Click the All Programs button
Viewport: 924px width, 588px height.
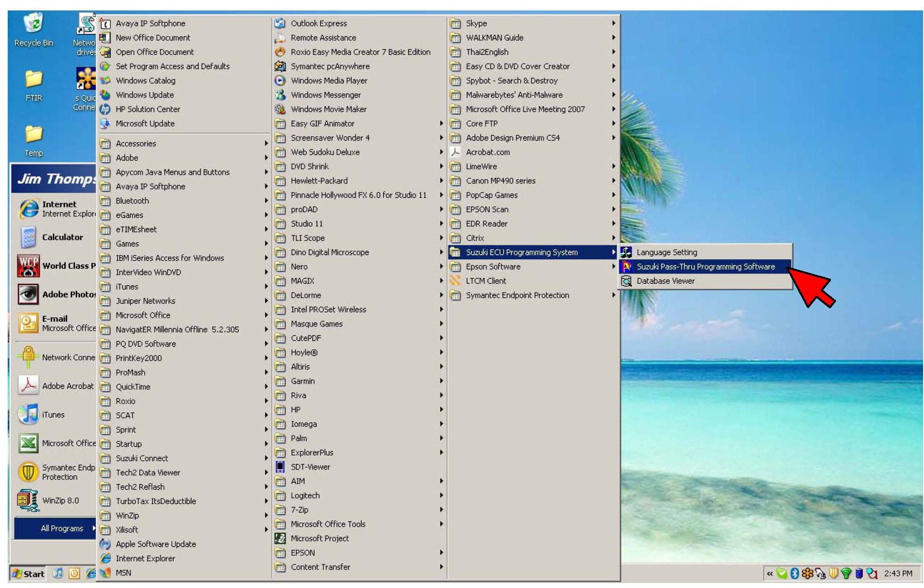tap(62, 528)
